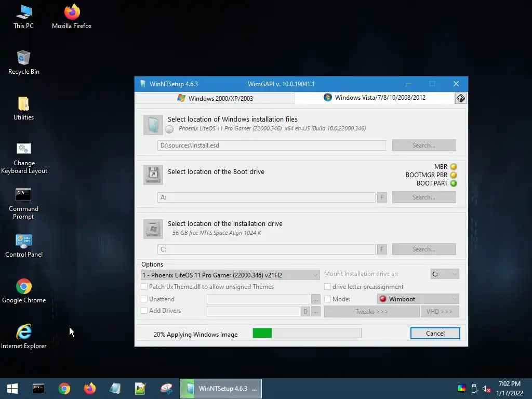Click the Installation drive disk icon
The width and height of the screenshot is (532, 399).
153,229
